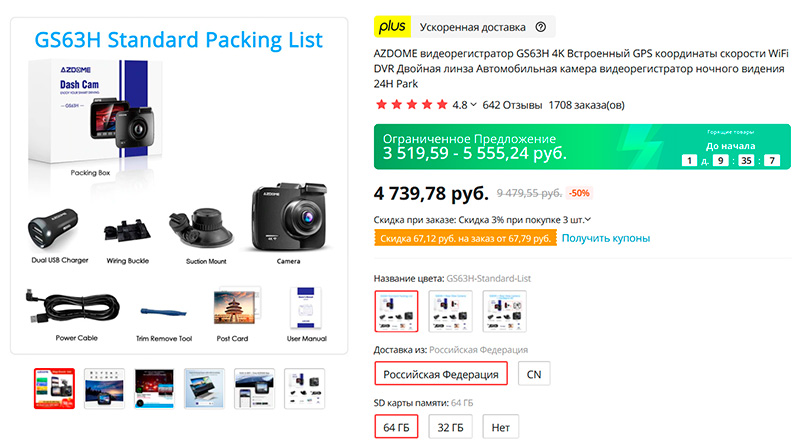Choose shipping from CN
Viewport: 800px width, 444px height.
click(533, 374)
